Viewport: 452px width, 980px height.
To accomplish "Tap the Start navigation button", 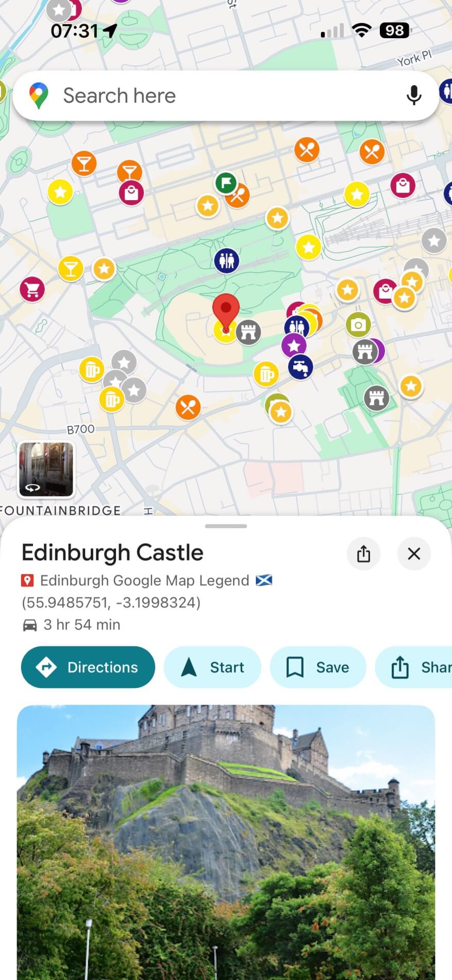I will point(212,667).
